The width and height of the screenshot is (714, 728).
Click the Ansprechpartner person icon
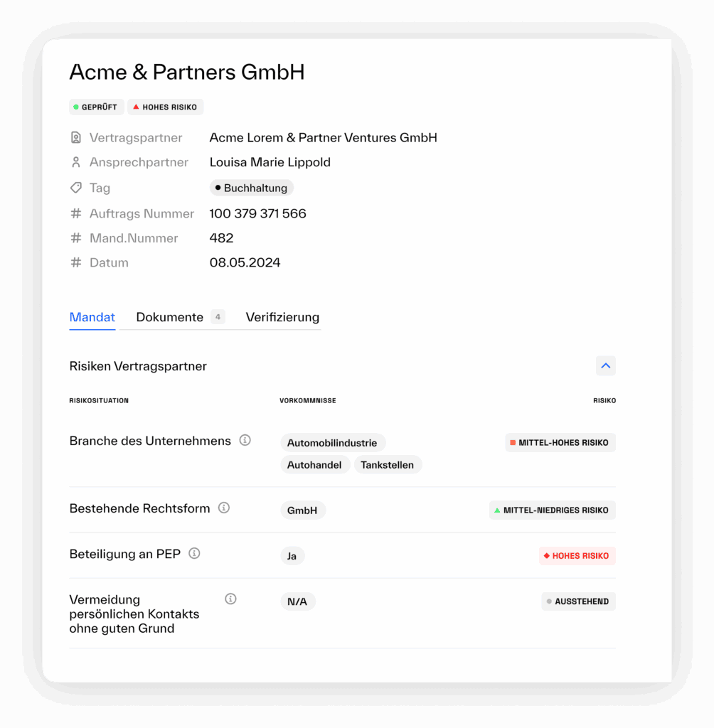(x=76, y=161)
